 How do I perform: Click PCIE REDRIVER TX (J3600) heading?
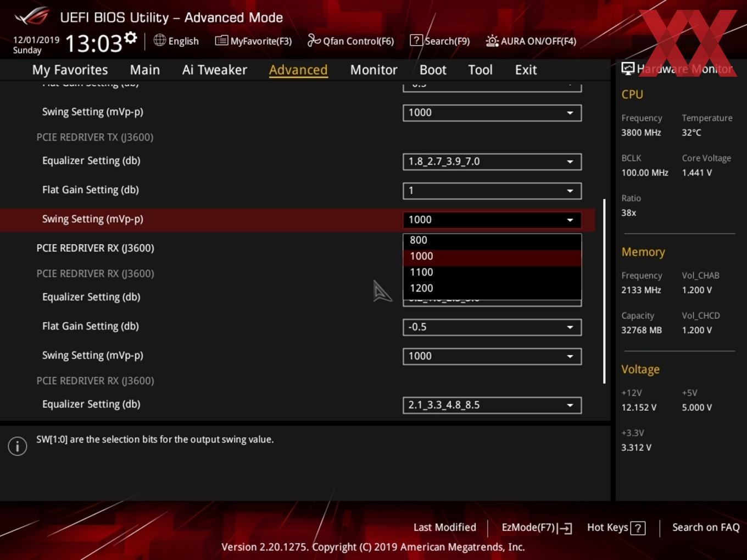[95, 137]
